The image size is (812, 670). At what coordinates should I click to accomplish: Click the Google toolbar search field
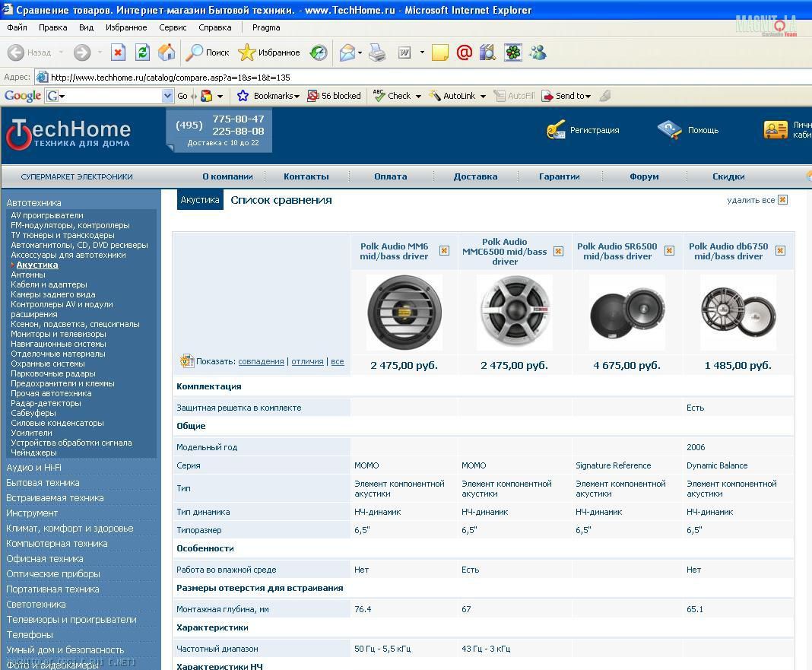click(x=110, y=96)
